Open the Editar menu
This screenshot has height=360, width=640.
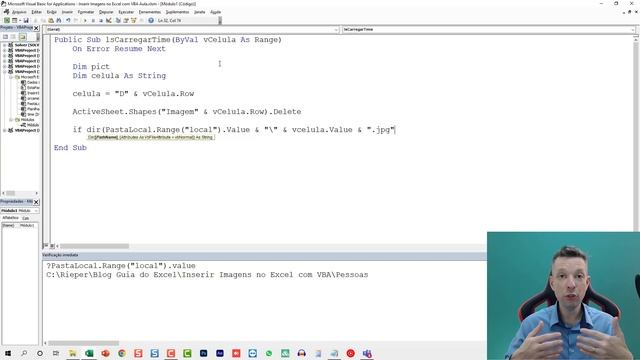37,12
